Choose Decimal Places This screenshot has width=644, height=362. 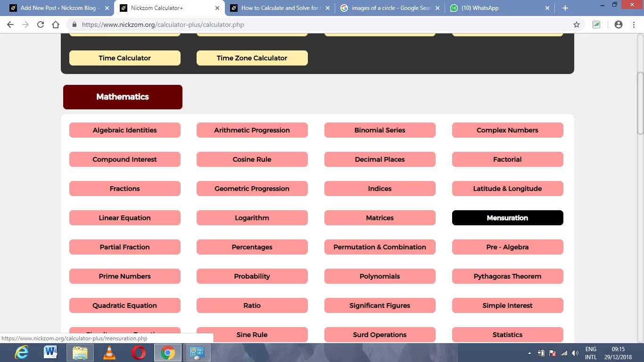click(x=380, y=159)
